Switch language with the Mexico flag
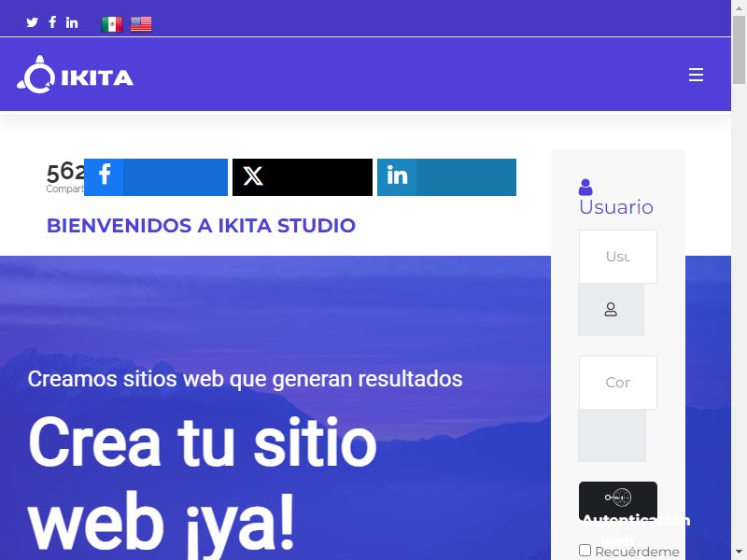747x560 pixels. pyautogui.click(x=112, y=24)
